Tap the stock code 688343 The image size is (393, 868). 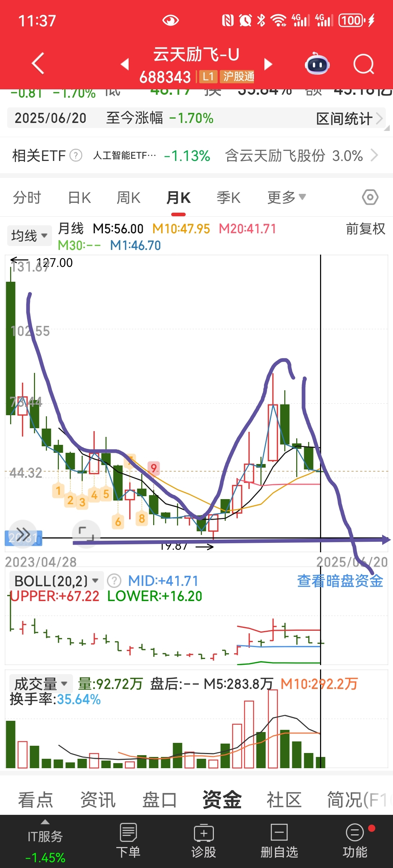165,77
